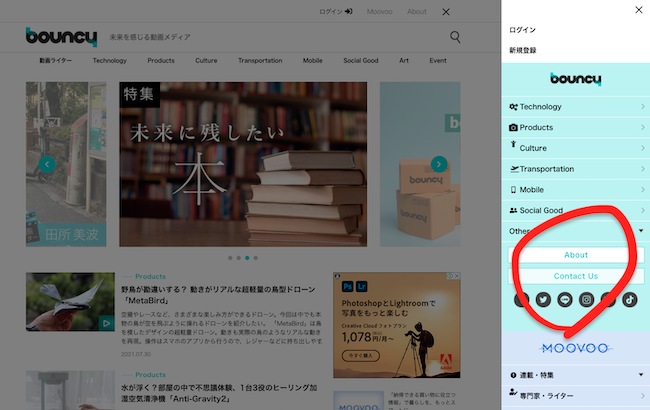Click the search magnifier icon

point(455,37)
